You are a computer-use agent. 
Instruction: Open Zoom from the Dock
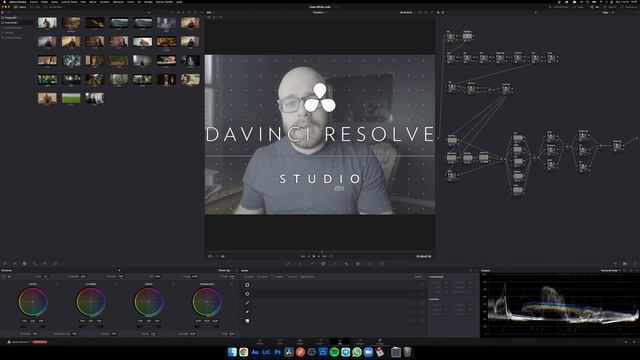point(368,352)
